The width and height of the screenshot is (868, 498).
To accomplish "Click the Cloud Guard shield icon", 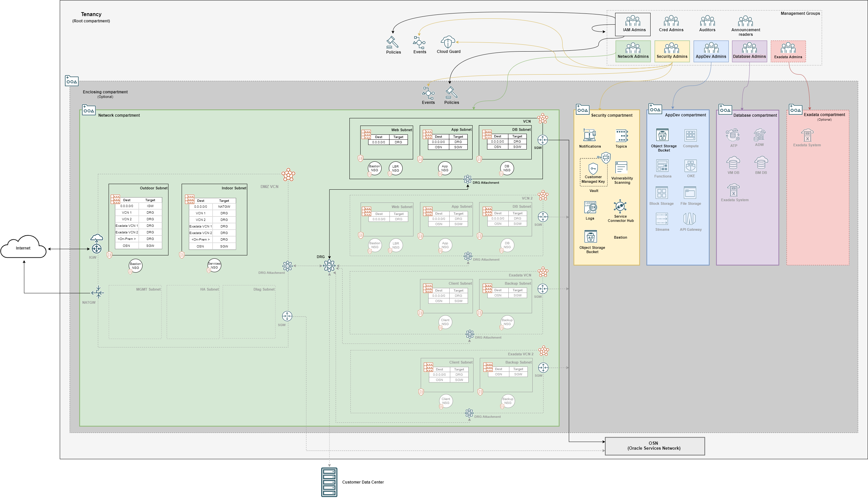I will [448, 42].
